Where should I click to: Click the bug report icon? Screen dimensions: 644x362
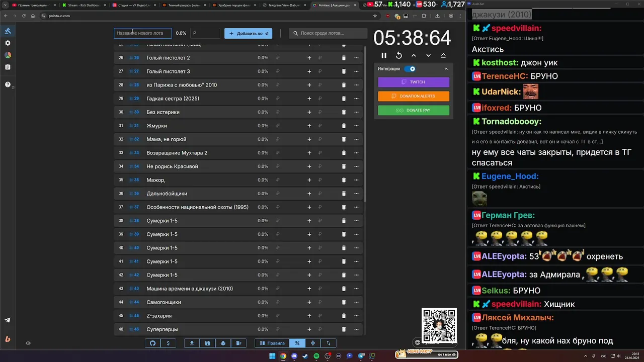click(223, 343)
